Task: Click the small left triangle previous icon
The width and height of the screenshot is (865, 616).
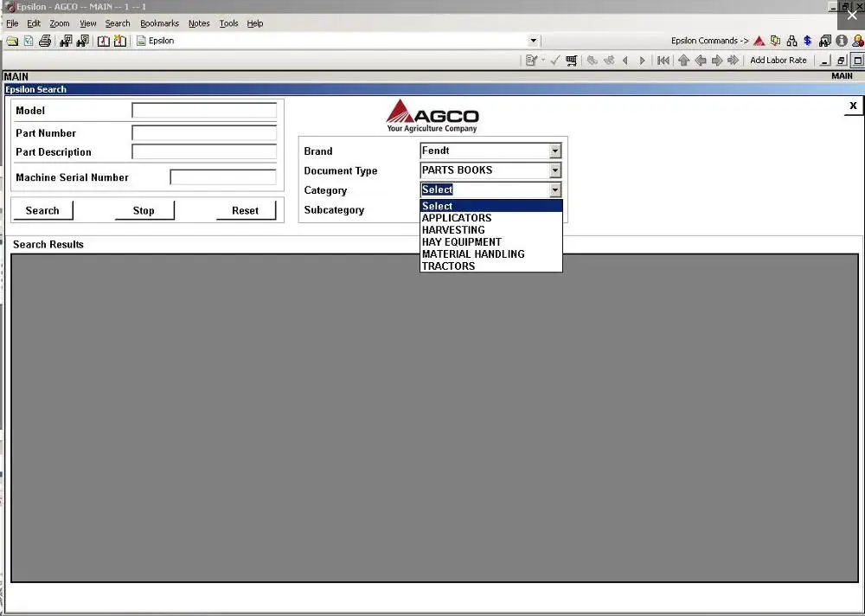Action: click(625, 61)
